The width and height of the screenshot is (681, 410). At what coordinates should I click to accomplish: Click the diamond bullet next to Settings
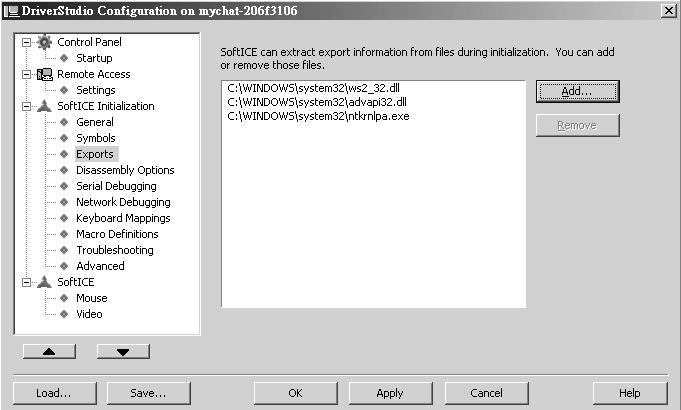click(64, 90)
